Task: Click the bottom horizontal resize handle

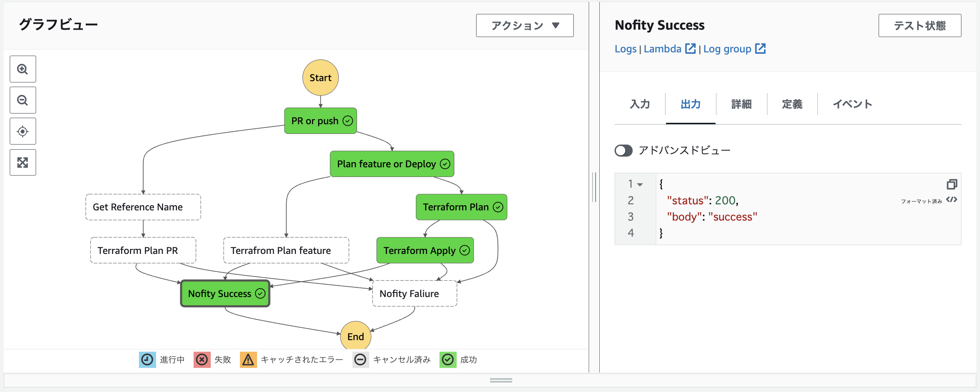Action: 501,380
